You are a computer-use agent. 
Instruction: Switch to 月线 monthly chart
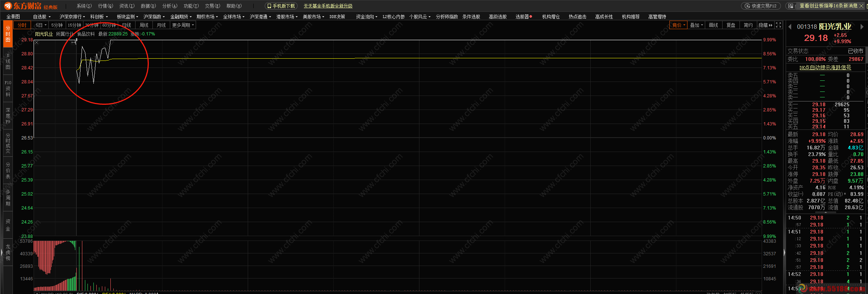[161, 25]
